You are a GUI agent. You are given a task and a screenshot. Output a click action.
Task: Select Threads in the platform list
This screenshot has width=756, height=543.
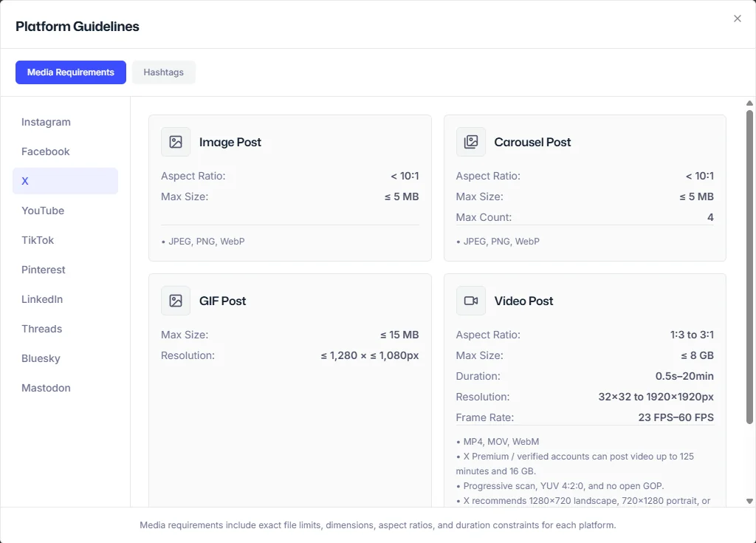65,329
